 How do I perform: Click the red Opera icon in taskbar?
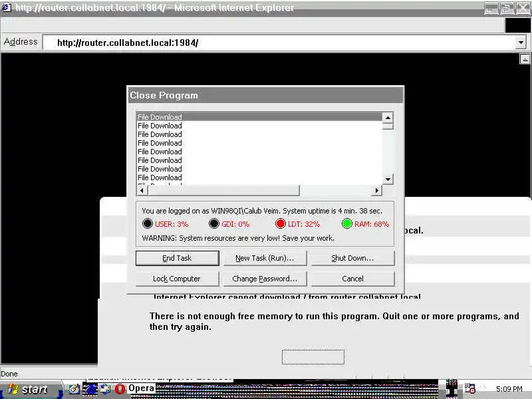120,389
